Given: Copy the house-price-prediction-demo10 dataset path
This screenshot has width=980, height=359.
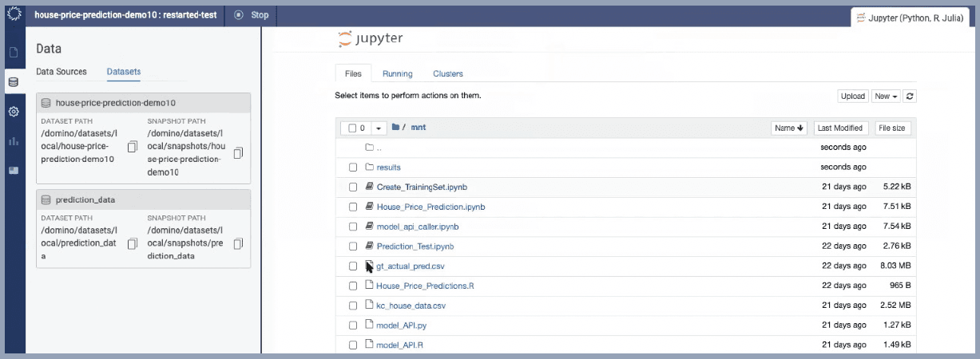Looking at the screenshot, I should click(x=133, y=147).
